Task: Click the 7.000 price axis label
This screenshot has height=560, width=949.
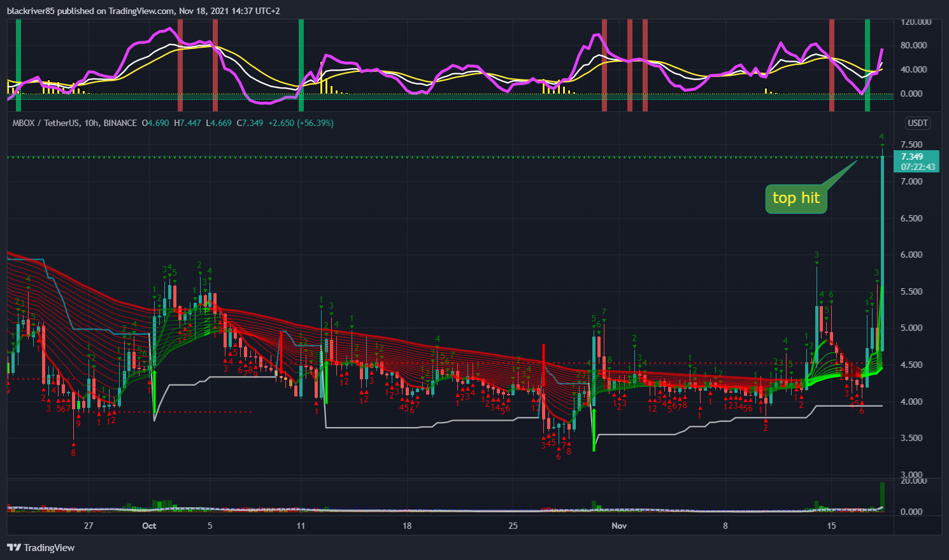Action: (x=912, y=181)
